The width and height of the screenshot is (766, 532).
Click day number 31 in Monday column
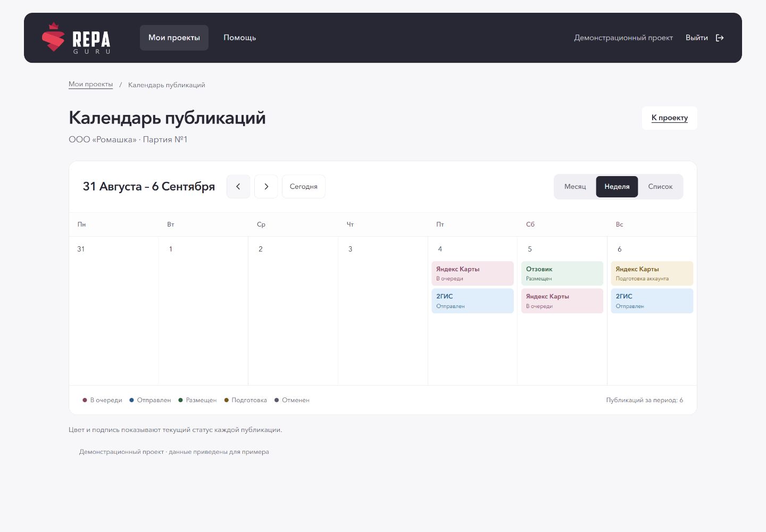click(x=81, y=249)
